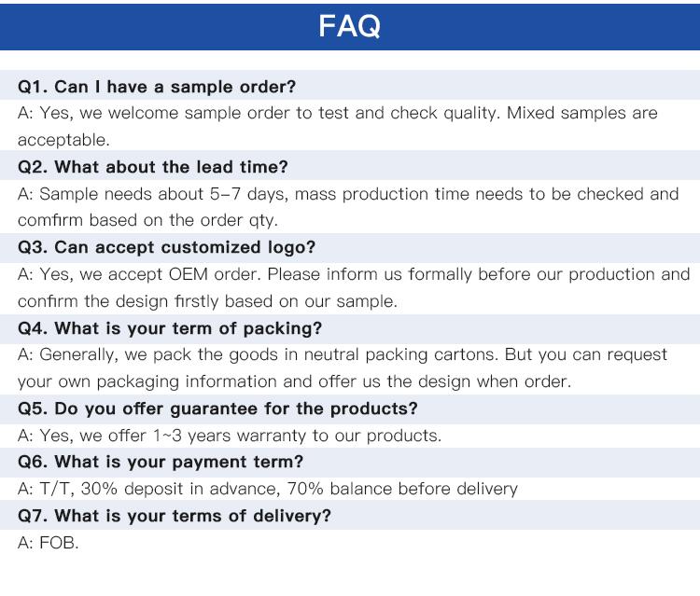Click 'comfirm based on the order qty' line
Viewport: 700px width, 596px height.
[147, 220]
